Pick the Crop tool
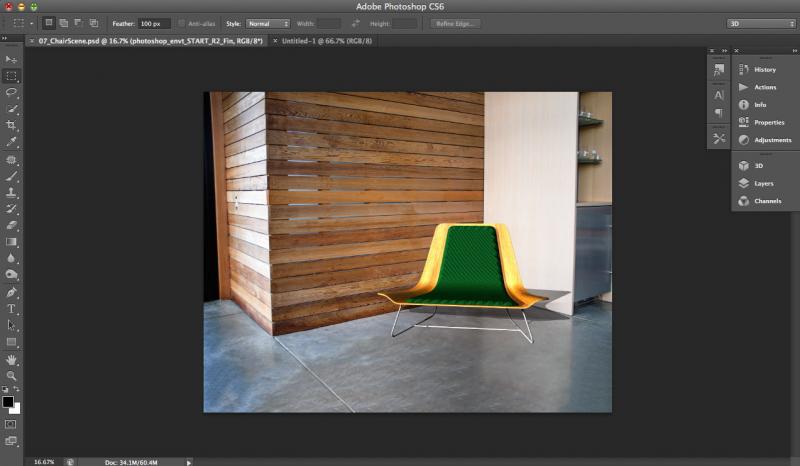 coord(12,125)
